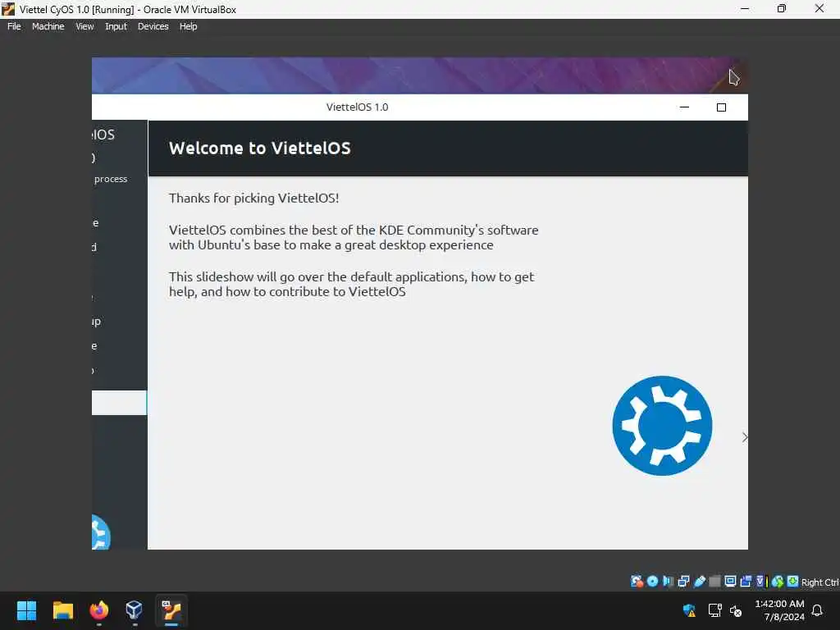The width and height of the screenshot is (840, 630).
Task: Restore down the VirtualBox window
Action: (782, 8)
